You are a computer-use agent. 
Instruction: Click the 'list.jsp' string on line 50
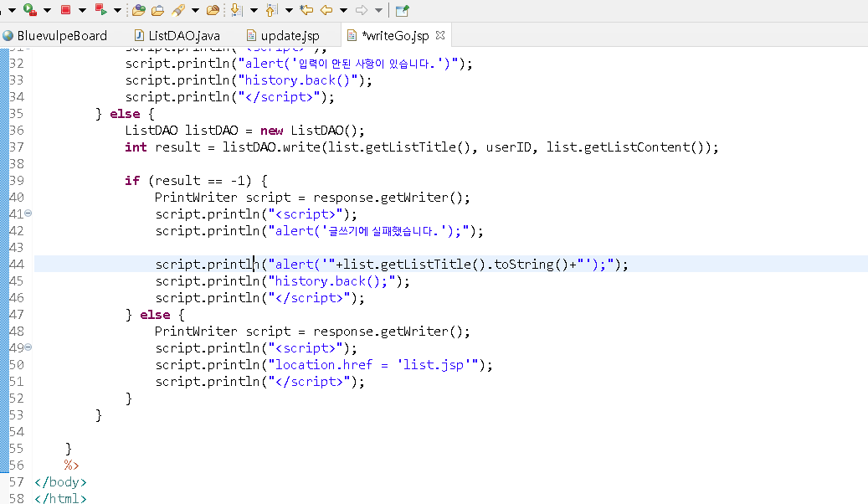pyautogui.click(x=434, y=365)
